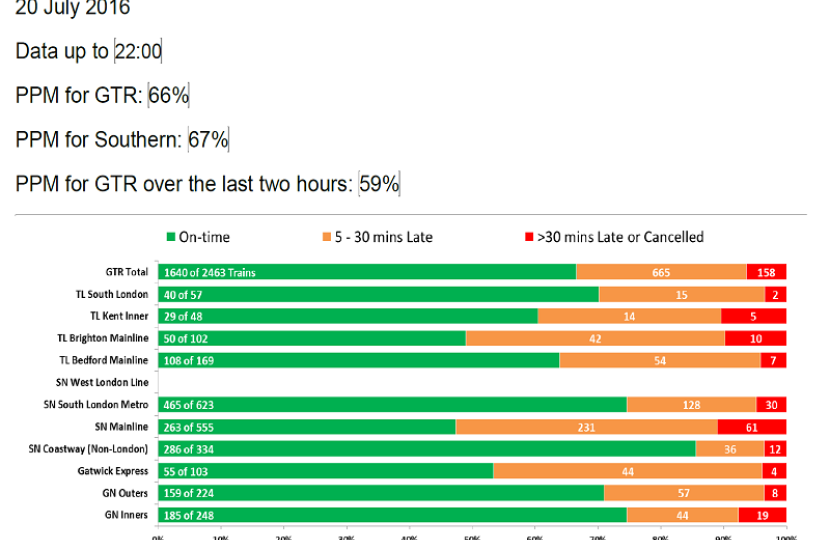This screenshot has width=830, height=540.
Task: Click the 20 July 2016 date text
Action: click(72, 10)
